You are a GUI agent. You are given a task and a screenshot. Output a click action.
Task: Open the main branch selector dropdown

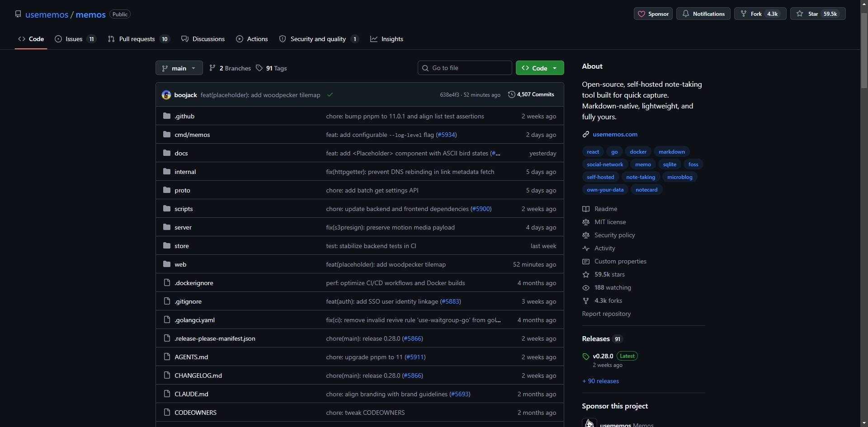coord(179,68)
